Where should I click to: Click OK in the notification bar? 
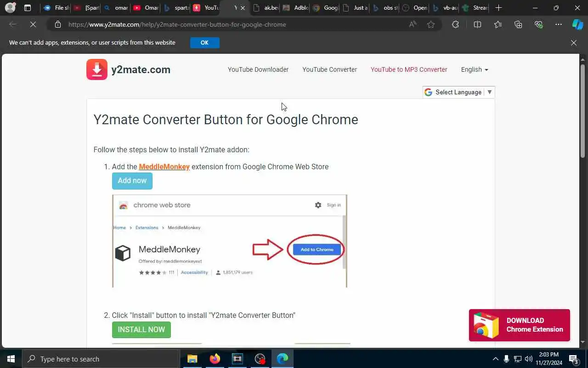click(204, 43)
